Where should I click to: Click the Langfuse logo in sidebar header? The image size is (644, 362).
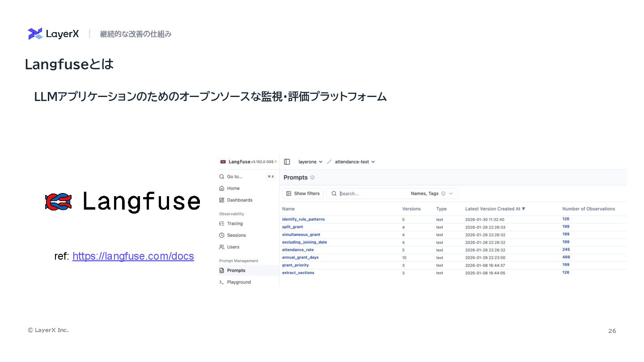tap(223, 162)
